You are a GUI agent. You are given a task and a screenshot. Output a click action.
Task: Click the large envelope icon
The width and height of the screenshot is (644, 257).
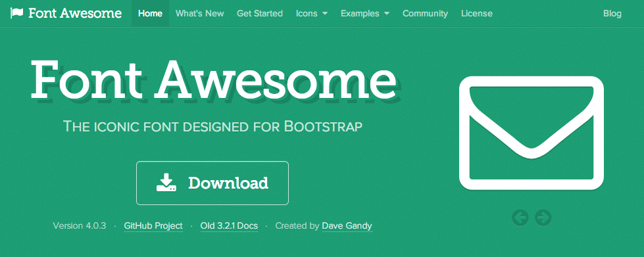pos(532,133)
